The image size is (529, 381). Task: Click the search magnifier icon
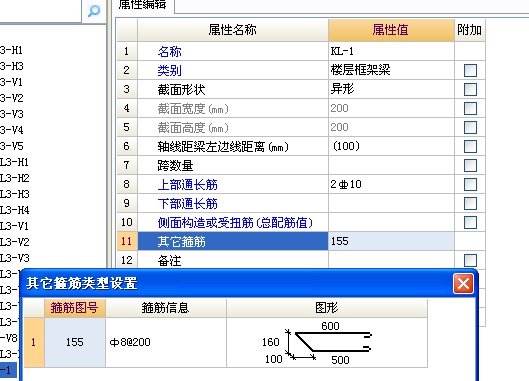94,11
